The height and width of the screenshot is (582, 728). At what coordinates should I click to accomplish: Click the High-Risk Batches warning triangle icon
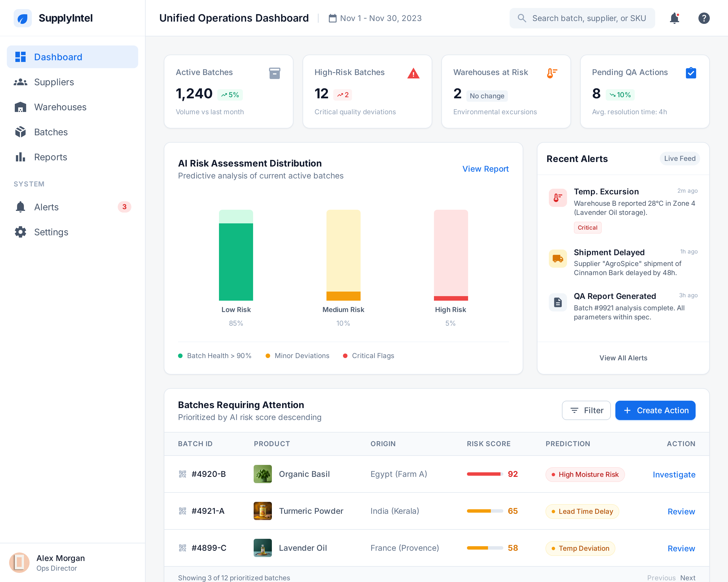coord(413,73)
